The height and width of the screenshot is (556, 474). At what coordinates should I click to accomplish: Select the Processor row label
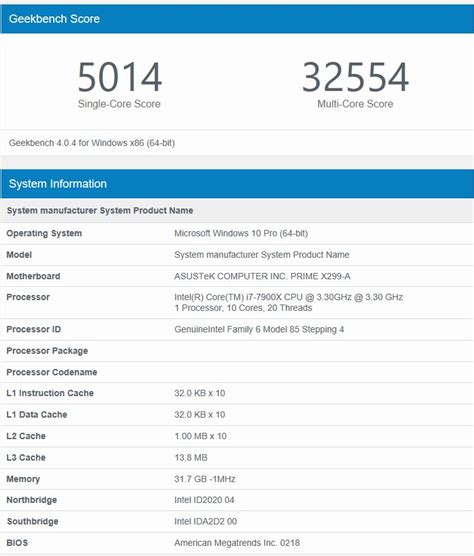tap(28, 297)
